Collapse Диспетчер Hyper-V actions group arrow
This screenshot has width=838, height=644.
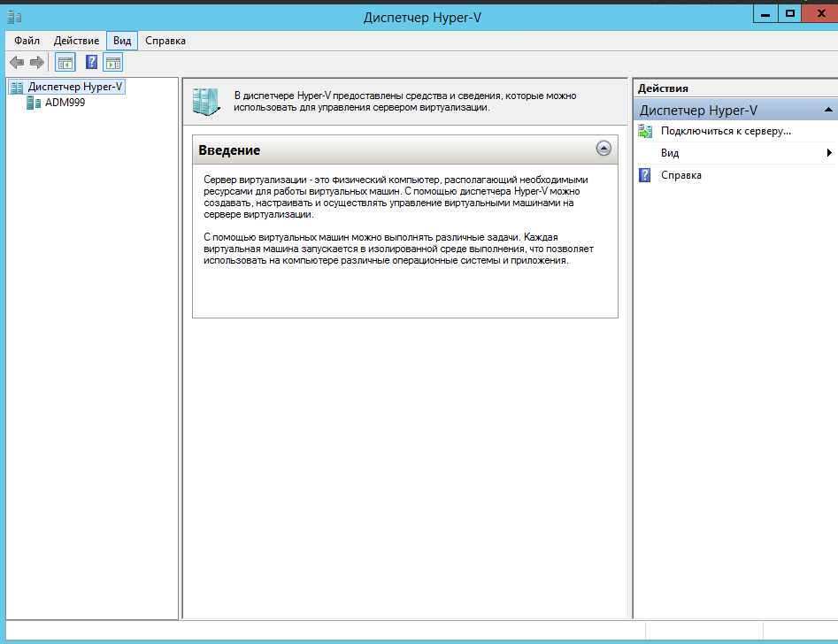[x=828, y=110]
